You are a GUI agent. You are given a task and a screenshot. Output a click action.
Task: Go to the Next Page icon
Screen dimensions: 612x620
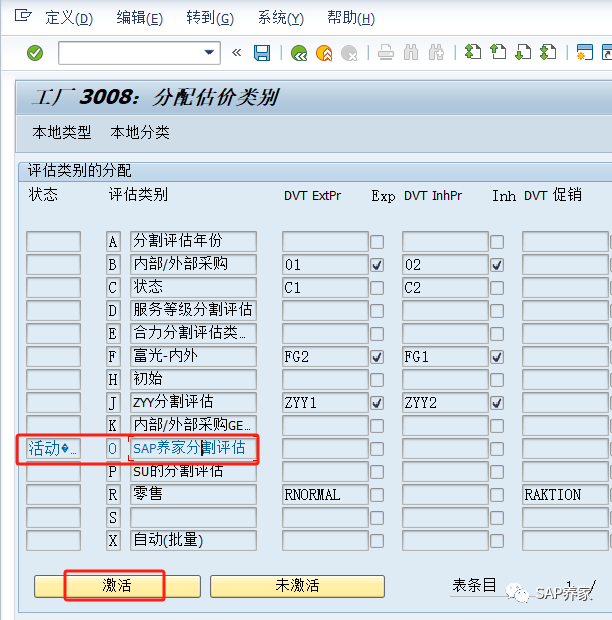tap(523, 52)
